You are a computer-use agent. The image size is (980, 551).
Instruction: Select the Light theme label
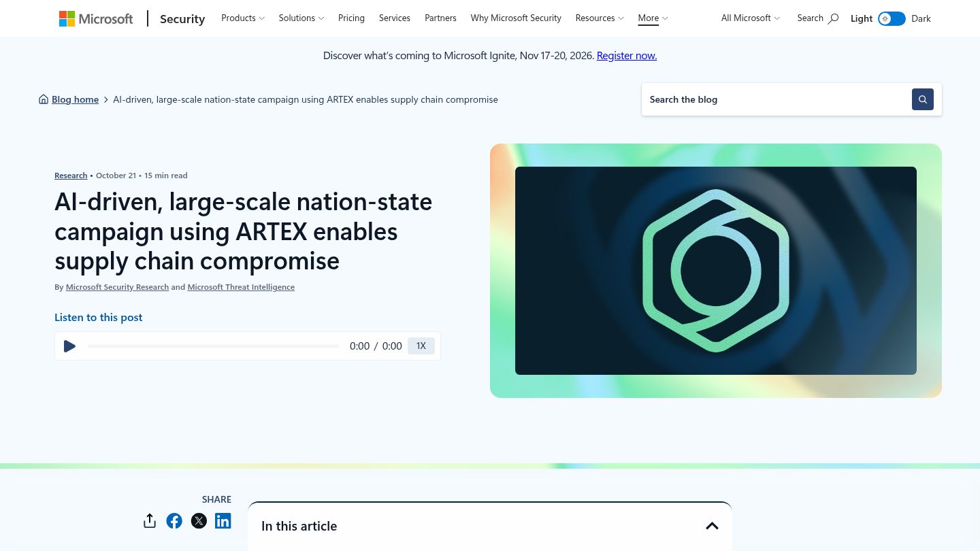[862, 18]
